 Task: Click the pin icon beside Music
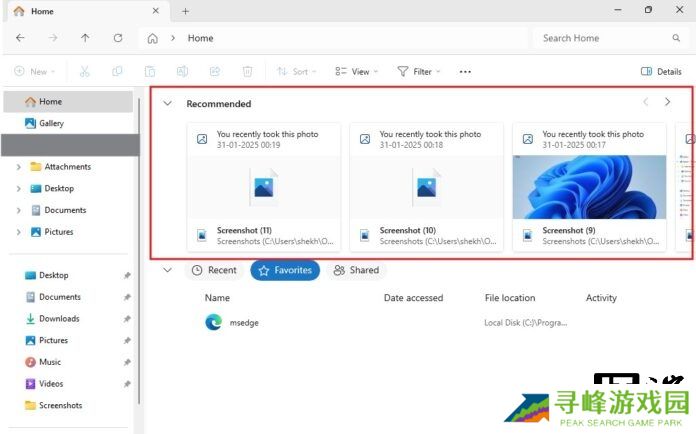[127, 362]
